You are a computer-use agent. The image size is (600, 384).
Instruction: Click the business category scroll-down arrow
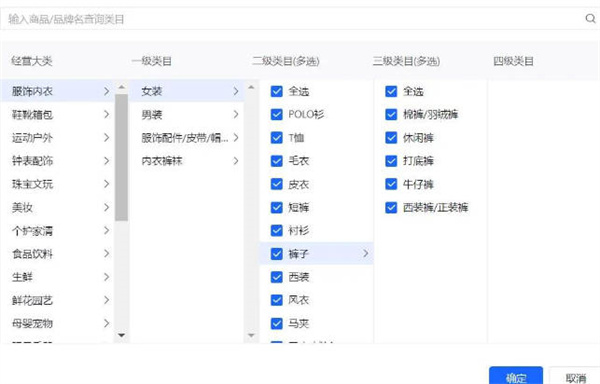[121, 335]
